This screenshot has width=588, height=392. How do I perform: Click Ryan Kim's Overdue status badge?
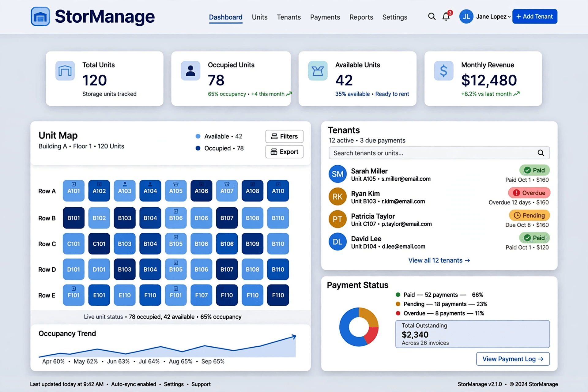[529, 193]
